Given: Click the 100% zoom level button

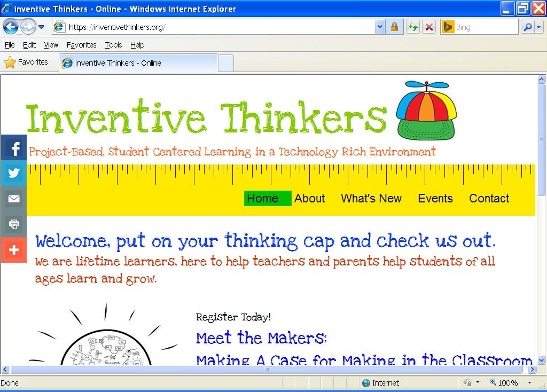Looking at the screenshot, I should pyautogui.click(x=504, y=382).
